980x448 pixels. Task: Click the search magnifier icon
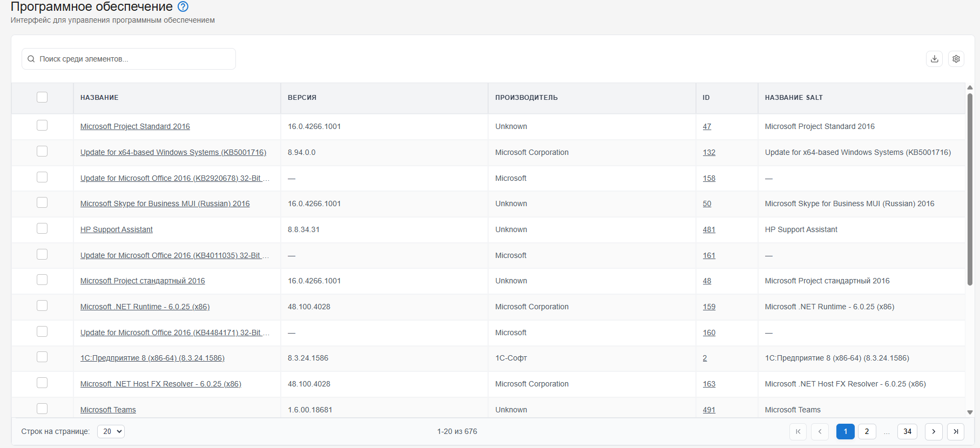click(x=31, y=59)
